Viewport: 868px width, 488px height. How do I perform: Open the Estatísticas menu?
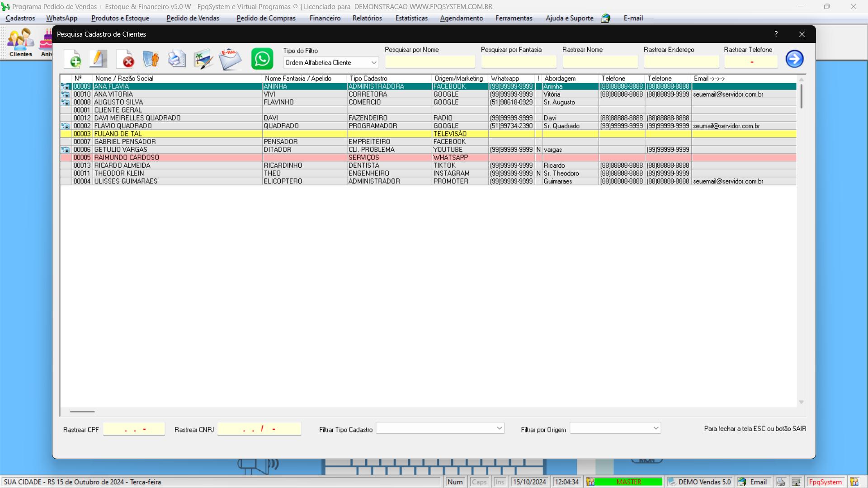tap(411, 19)
